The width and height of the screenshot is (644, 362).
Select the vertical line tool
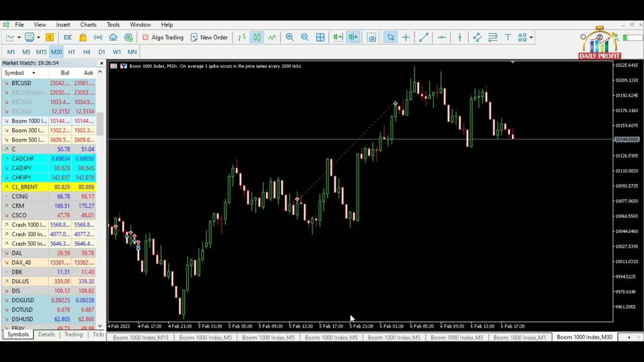click(459, 37)
